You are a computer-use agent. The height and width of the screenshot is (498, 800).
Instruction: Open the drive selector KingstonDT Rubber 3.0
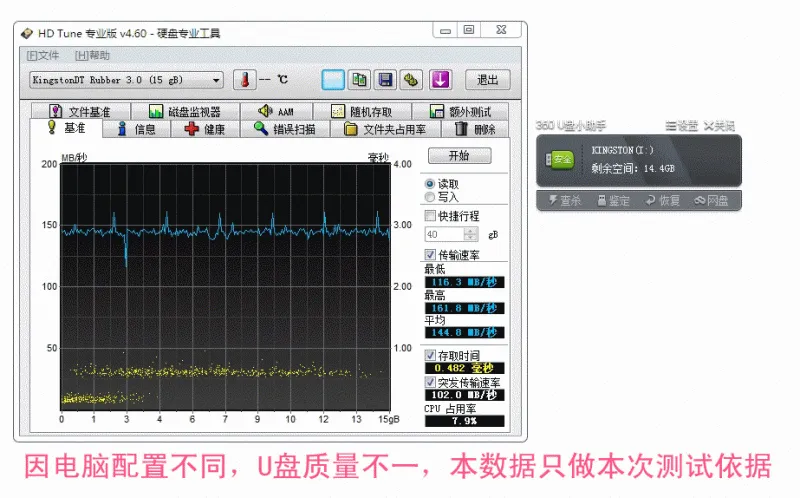[126, 80]
